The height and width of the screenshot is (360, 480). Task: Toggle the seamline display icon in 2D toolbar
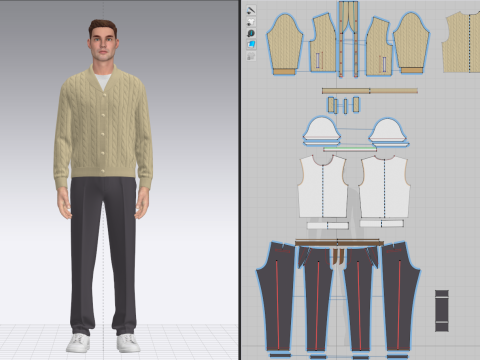(x=251, y=10)
